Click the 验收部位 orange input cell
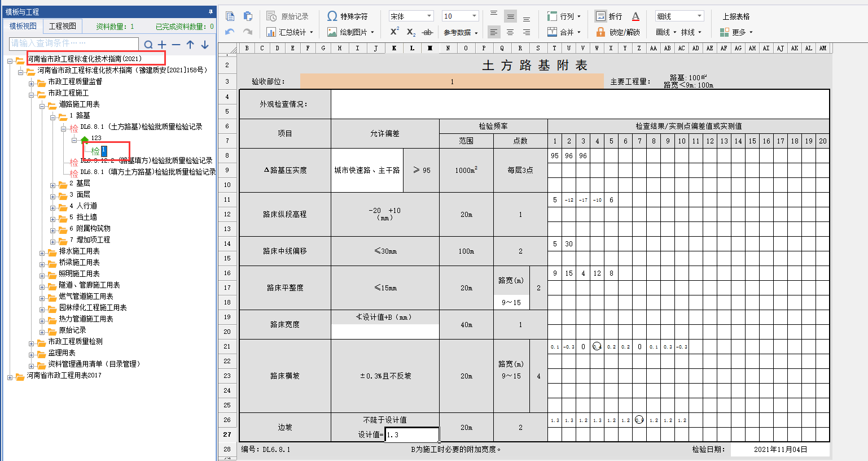The width and height of the screenshot is (868, 461). point(451,81)
